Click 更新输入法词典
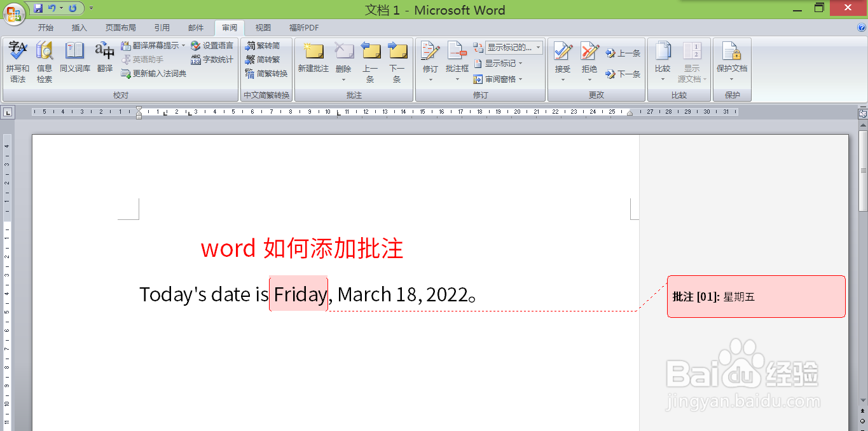This screenshot has width=868, height=431. click(x=153, y=74)
